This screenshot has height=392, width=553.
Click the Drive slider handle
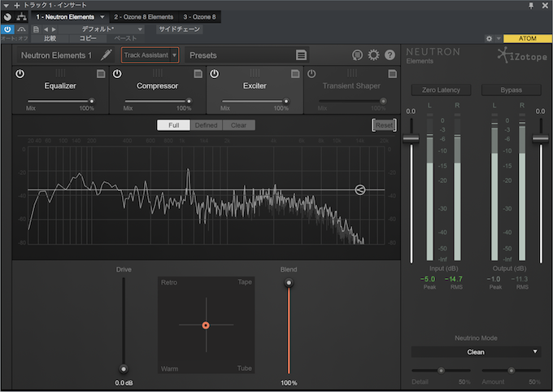click(124, 369)
